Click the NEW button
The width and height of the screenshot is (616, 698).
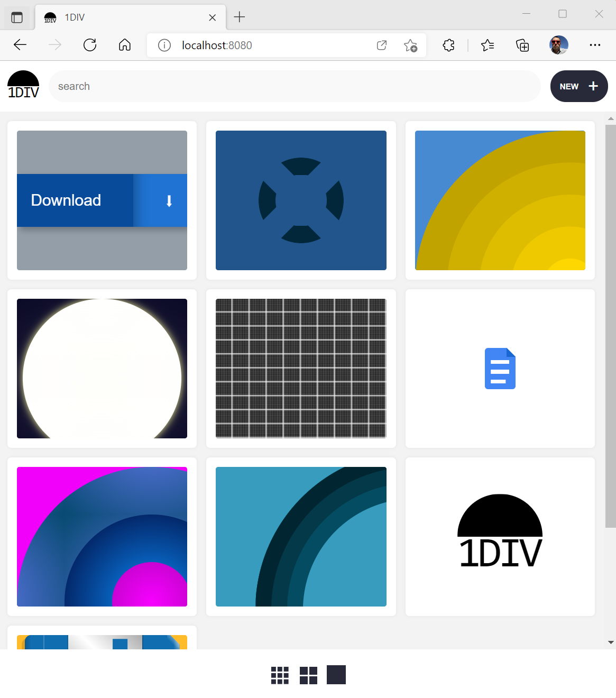[578, 86]
